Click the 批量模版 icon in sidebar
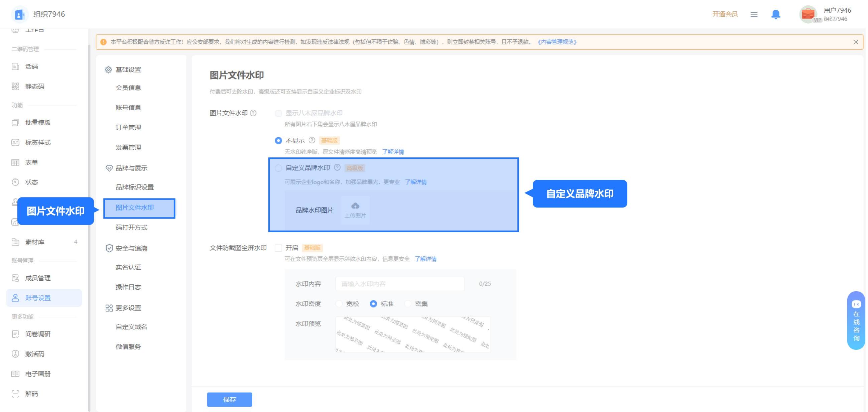This screenshot has height=412, width=868. (x=15, y=122)
